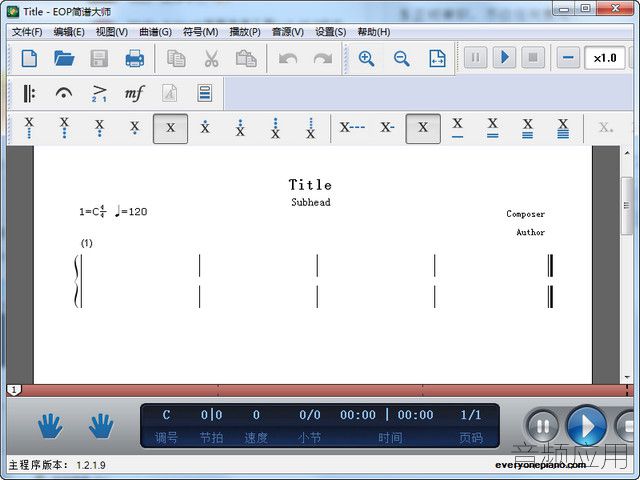
Task: Click the Title text on the score
Action: pos(310,185)
